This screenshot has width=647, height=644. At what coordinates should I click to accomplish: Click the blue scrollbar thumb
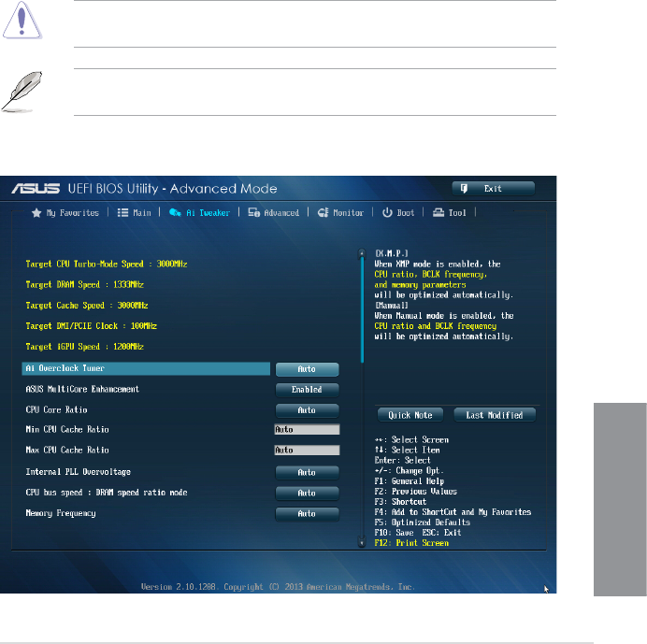362,310
